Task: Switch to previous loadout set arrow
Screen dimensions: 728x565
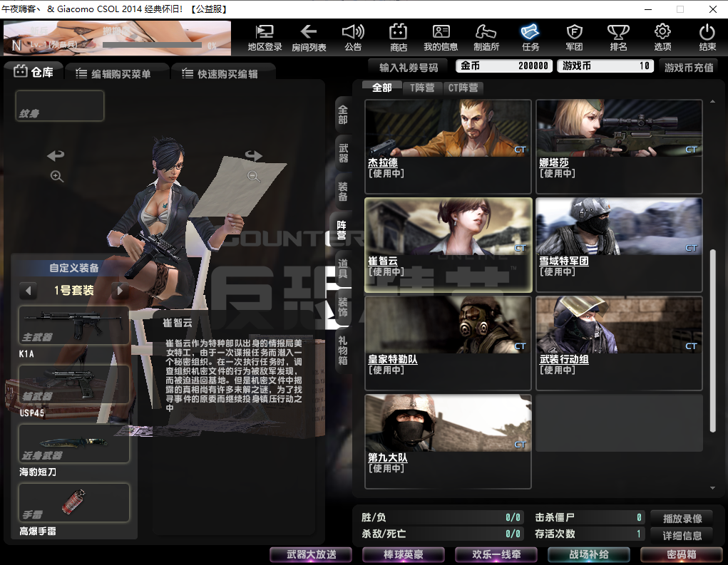Action: tap(29, 291)
